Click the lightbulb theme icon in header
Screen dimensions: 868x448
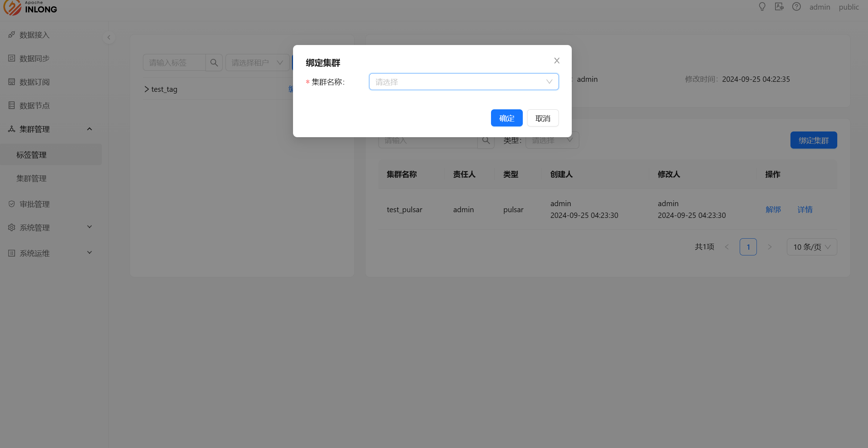coord(762,7)
